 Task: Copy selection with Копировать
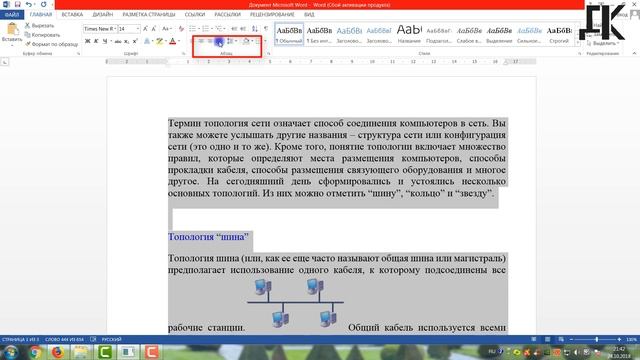[x=42, y=35]
